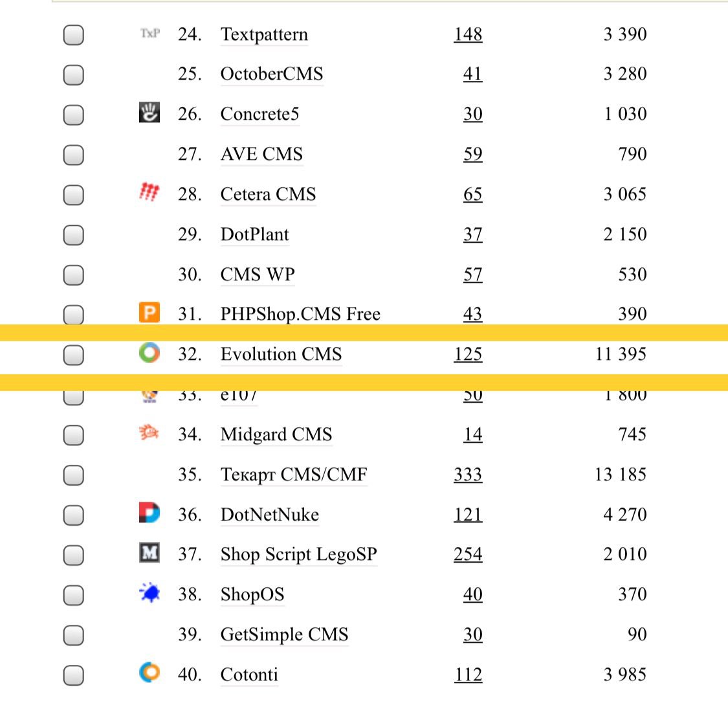The height and width of the screenshot is (707, 728).
Task: Click Textpattern's site count 148
Action: [468, 34]
